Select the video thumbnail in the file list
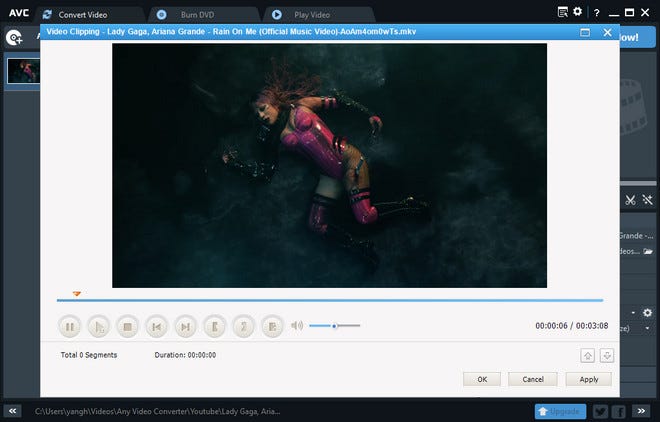This screenshot has height=422, width=660. [x=24, y=71]
